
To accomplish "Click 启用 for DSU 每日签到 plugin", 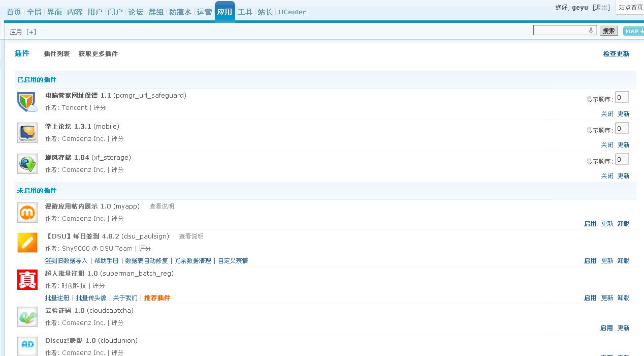I will point(590,261).
